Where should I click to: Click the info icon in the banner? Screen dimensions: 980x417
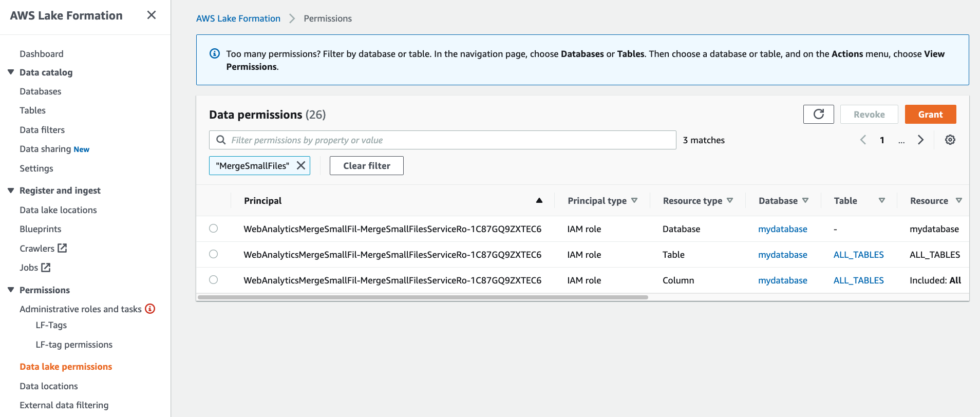215,53
